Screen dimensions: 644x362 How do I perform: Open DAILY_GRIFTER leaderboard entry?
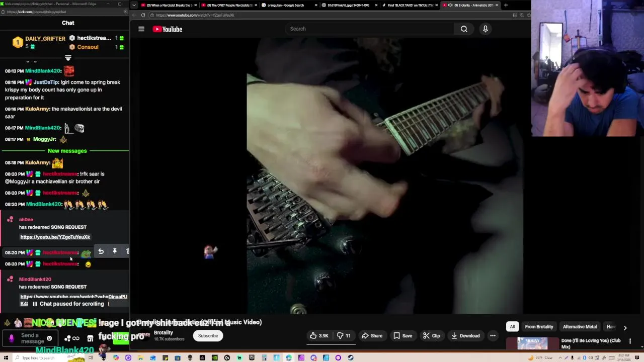pos(39,42)
